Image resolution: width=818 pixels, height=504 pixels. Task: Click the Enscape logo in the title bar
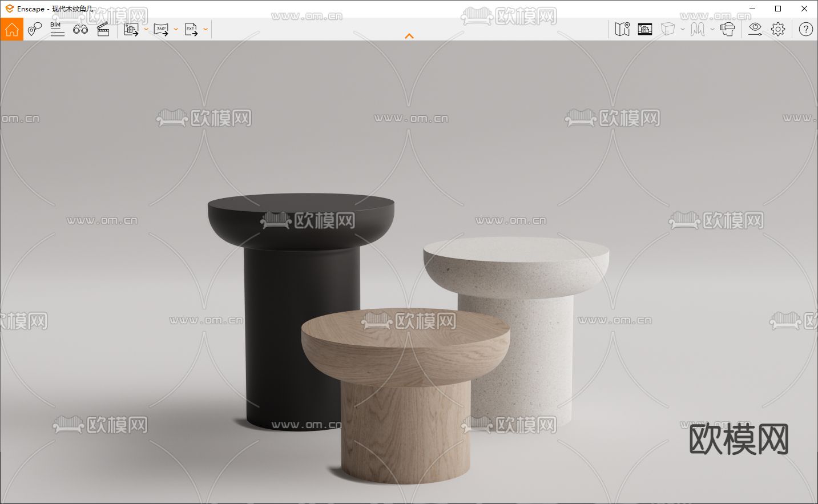pos(9,9)
